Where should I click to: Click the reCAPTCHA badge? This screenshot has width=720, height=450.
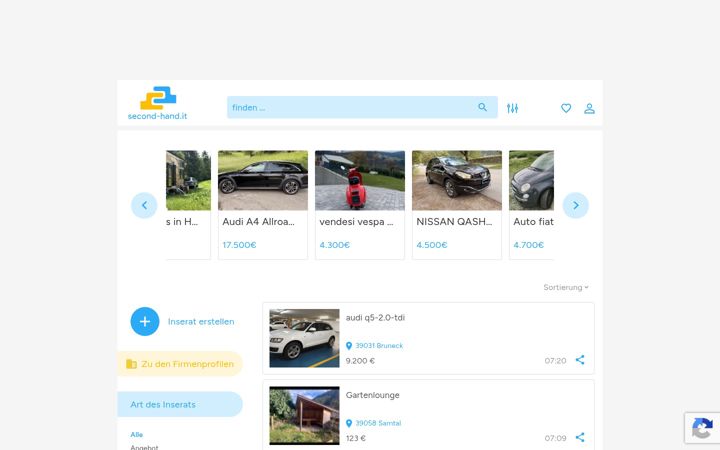pyautogui.click(x=702, y=428)
